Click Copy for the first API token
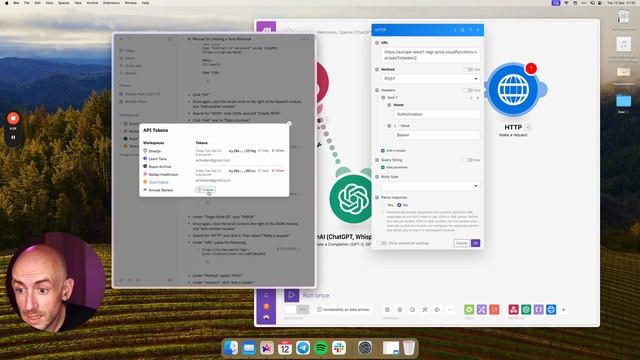Screen dimensions: 640x360 (264, 151)
